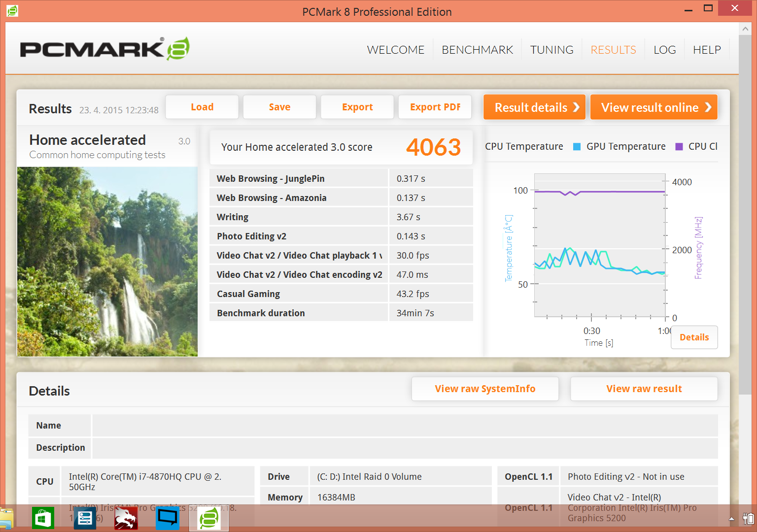The width and height of the screenshot is (757, 532).
Task: Open the checklist settings taskbar icon
Action: coord(85,518)
